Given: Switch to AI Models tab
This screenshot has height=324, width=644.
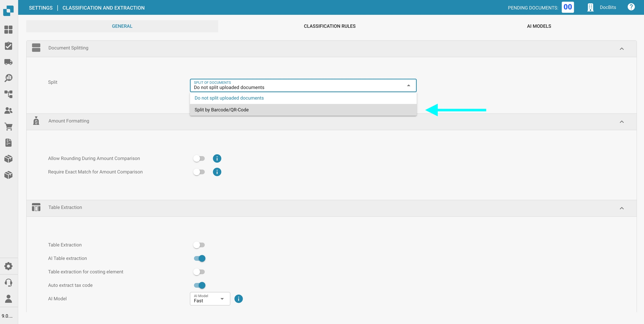Looking at the screenshot, I should 539,26.
